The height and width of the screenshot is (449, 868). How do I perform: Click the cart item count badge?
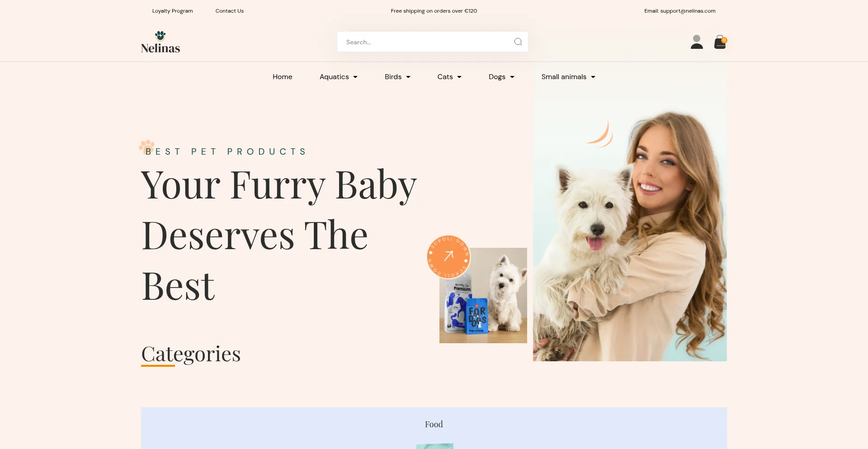pos(724,40)
